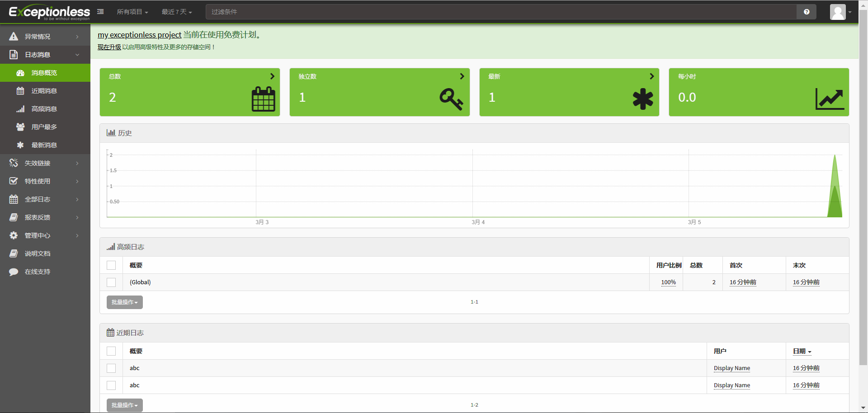The width and height of the screenshot is (868, 413).
Task: Open 最新消息 menu item
Action: click(45, 145)
